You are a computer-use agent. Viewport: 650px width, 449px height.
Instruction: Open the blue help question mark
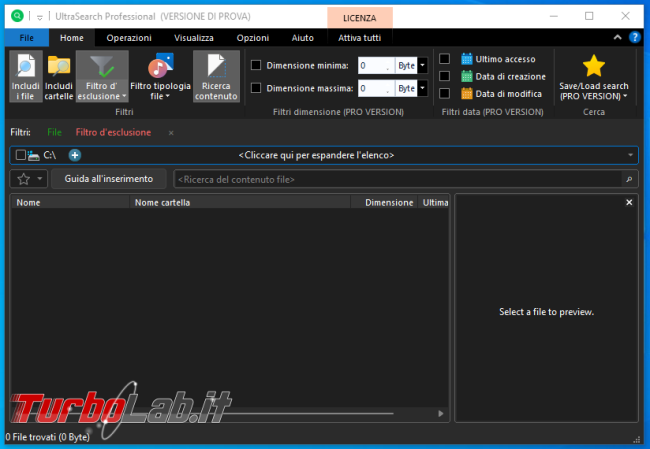pos(635,37)
